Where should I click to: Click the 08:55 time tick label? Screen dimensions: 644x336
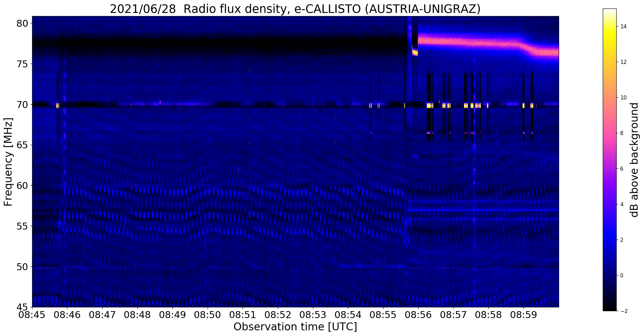coord(383,315)
